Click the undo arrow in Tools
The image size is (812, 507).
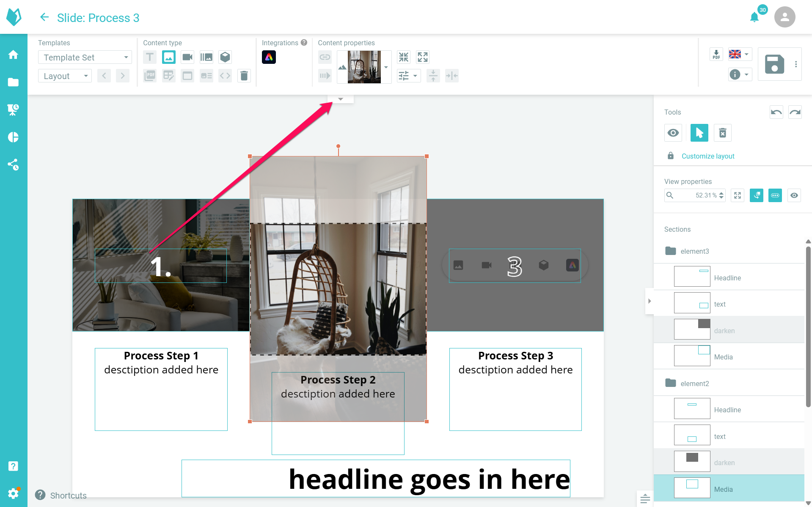tap(776, 112)
